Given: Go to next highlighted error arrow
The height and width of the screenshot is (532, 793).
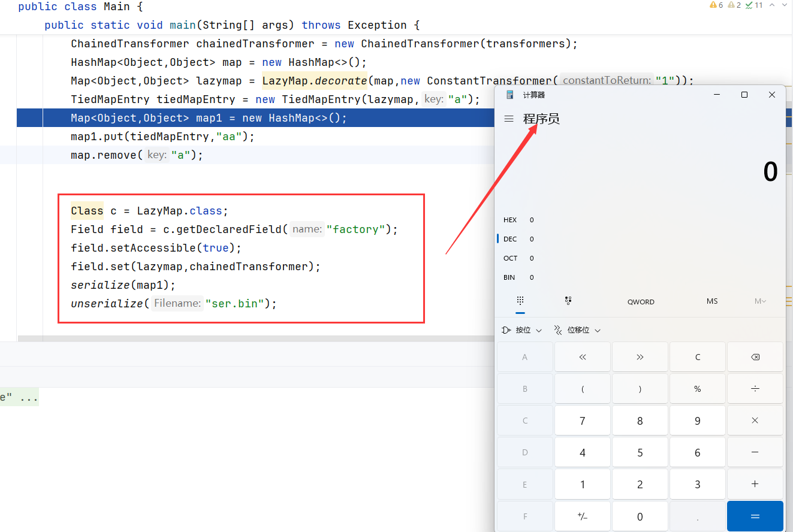Looking at the screenshot, I should [x=785, y=5].
